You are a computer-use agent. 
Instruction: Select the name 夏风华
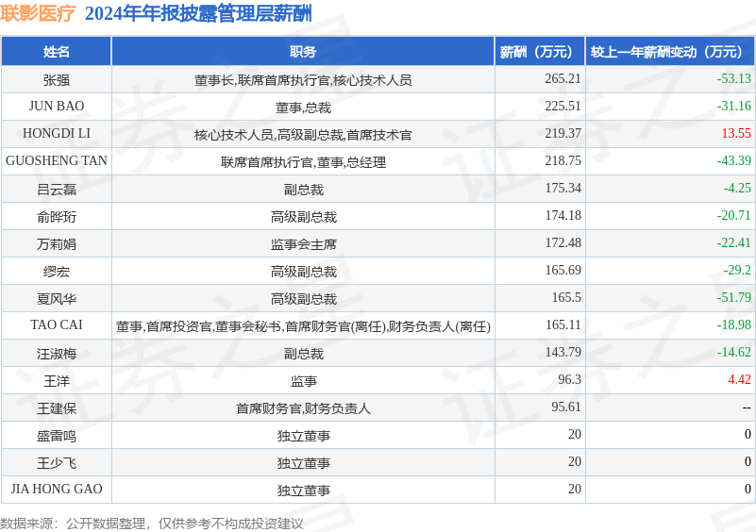57,299
